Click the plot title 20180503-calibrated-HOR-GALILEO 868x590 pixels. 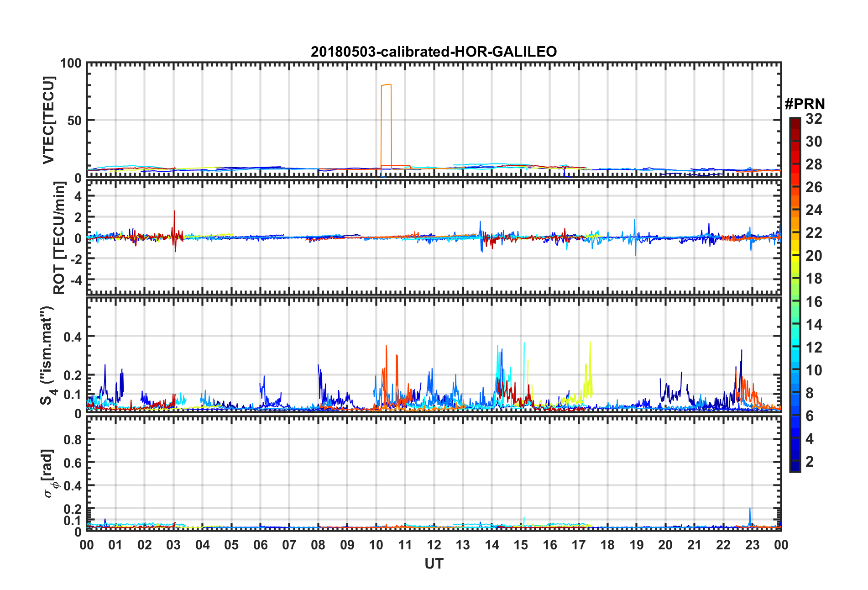coord(434,52)
